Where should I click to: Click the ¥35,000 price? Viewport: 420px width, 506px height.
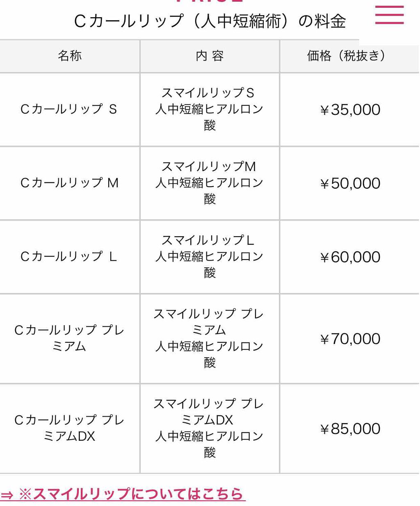[350, 109]
